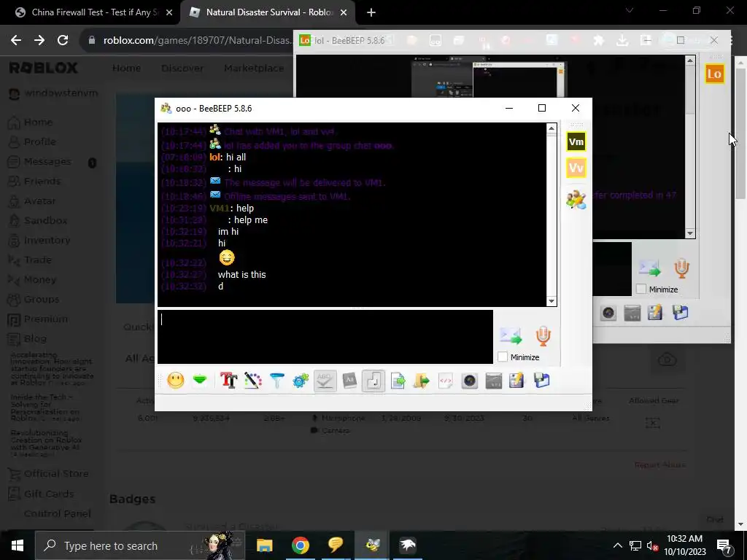Click the green down-arrow icon in ooo toolbar

coord(200,381)
